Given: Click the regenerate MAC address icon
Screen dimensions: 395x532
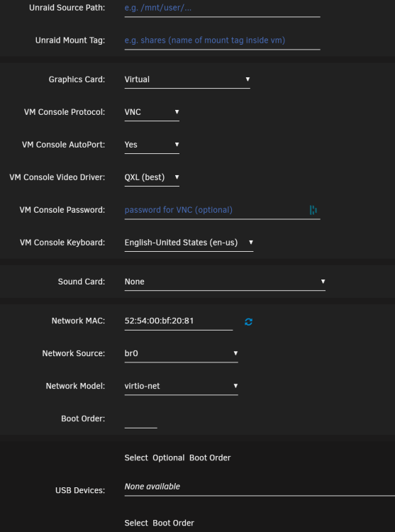Looking at the screenshot, I should point(248,321).
